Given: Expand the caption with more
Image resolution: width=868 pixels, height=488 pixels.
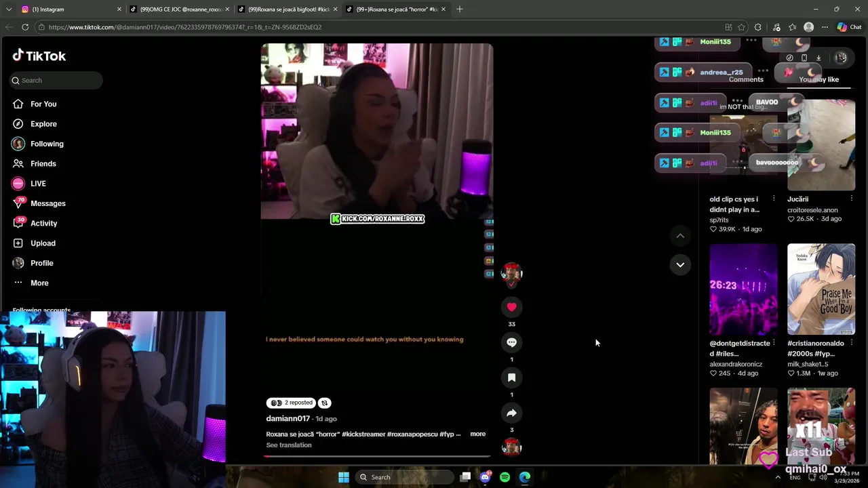Looking at the screenshot, I should [478, 434].
